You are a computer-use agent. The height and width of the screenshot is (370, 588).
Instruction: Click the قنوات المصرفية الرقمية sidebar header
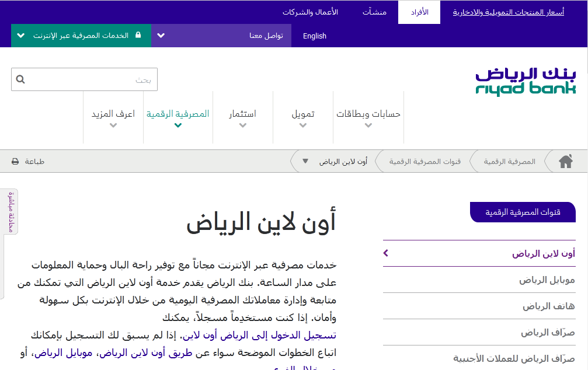523,212
